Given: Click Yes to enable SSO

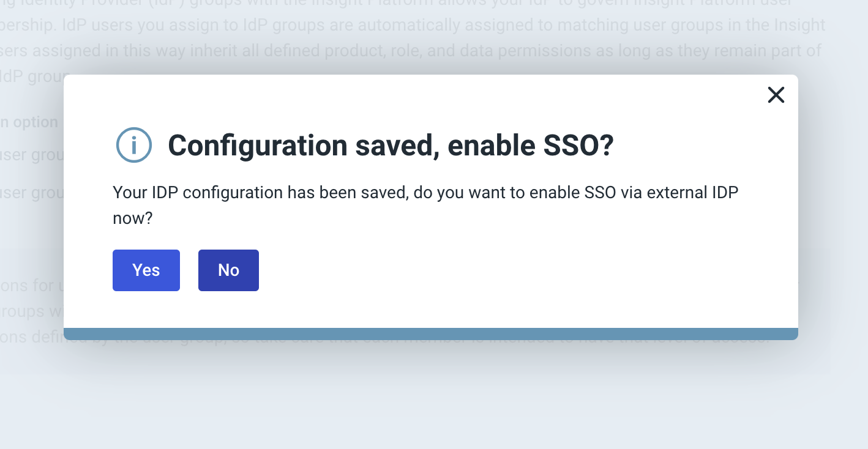Looking at the screenshot, I should [146, 270].
